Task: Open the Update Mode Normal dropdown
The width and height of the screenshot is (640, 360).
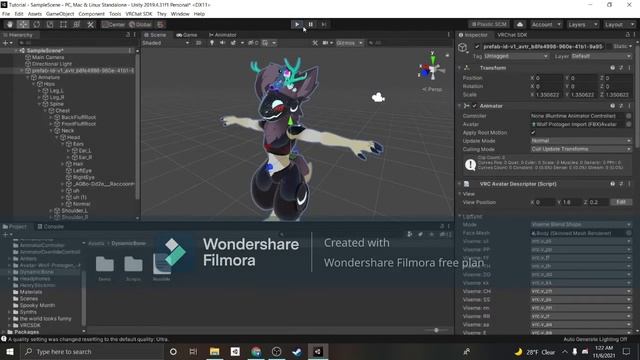Action: (x=581, y=140)
